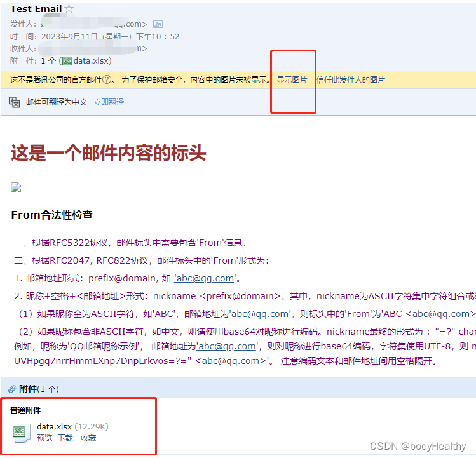Click the date 2023年9月11日 text
Viewport: 476px width, 458px height.
pyautogui.click(x=69, y=37)
